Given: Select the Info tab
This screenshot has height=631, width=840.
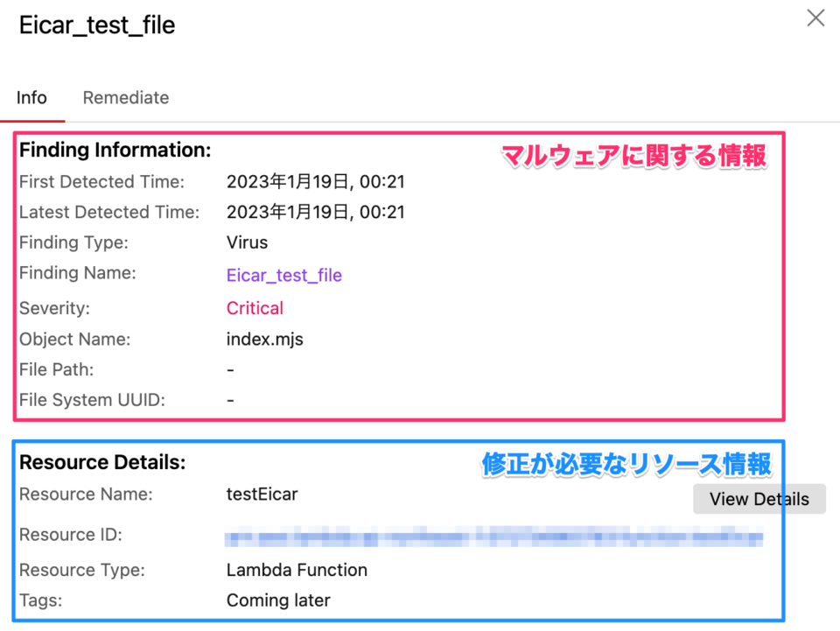Looking at the screenshot, I should (31, 97).
